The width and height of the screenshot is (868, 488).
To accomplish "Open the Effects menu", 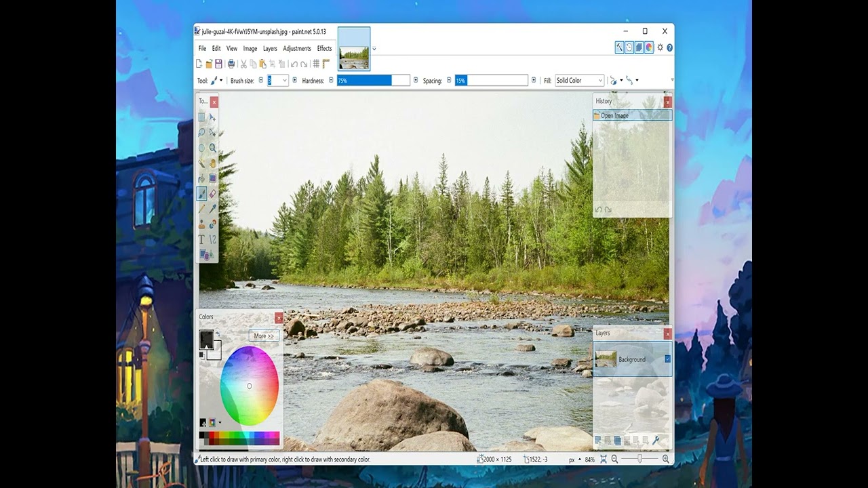I will pos(325,49).
